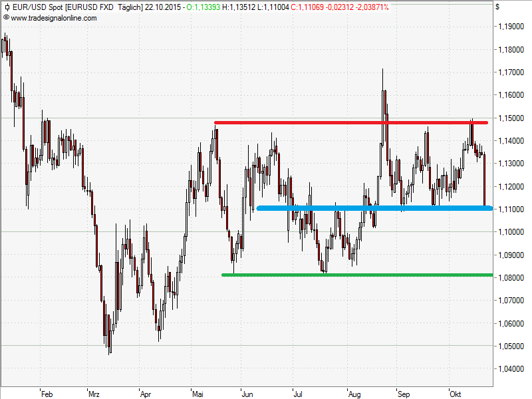Click the open value O:1,13393
532x399 pixels.
(203, 7)
